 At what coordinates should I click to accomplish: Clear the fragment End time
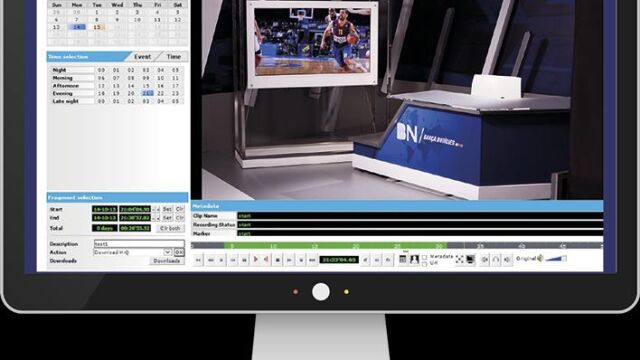coord(180,218)
